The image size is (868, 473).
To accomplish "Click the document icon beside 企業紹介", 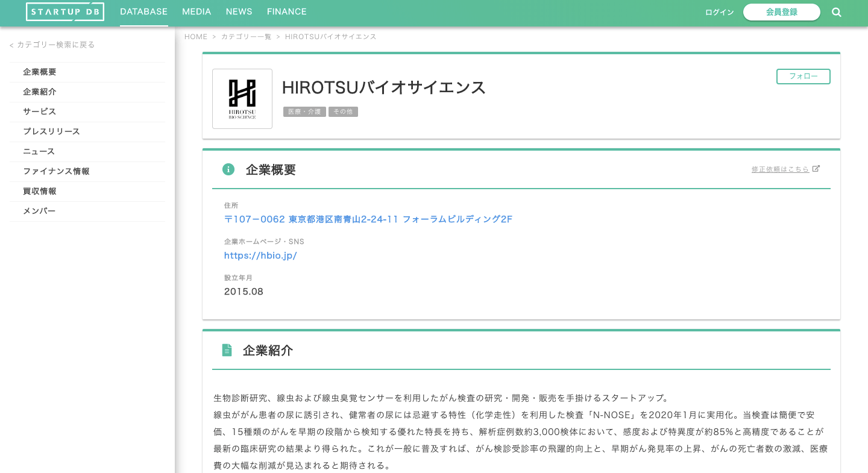I will pos(227,350).
